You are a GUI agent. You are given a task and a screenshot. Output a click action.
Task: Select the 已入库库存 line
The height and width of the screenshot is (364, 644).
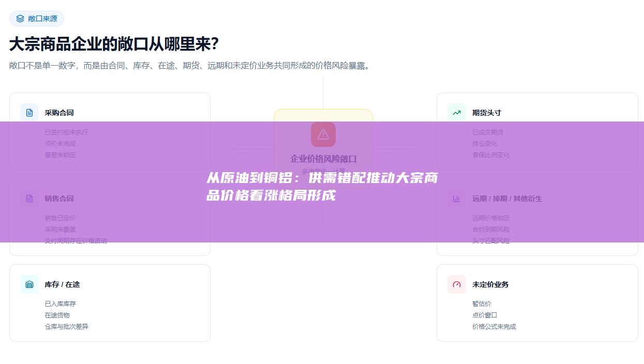click(x=61, y=304)
